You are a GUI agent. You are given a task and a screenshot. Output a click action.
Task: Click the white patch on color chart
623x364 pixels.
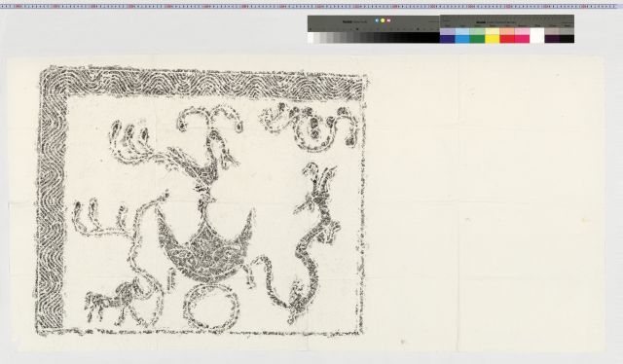click(537, 35)
